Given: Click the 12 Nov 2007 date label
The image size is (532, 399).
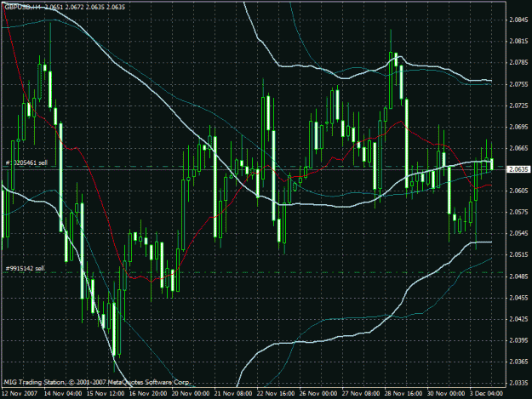Looking at the screenshot, I should coord(20,394).
